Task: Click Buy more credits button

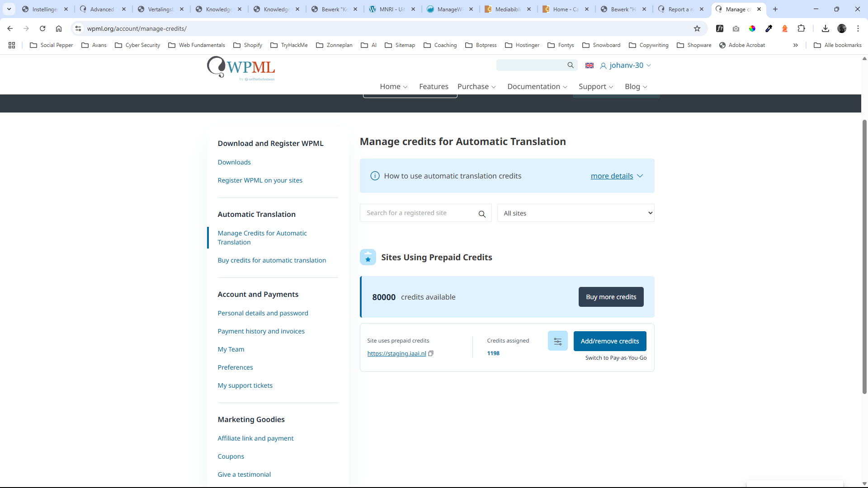Action: 611,297
